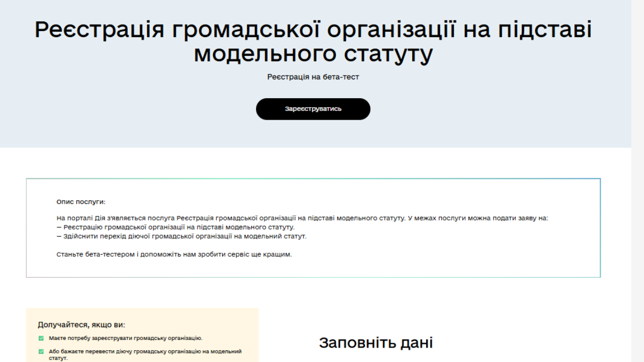Click the heading line 'Реєстрація громадської організації на підставі'
644x362 pixels.
[313, 30]
